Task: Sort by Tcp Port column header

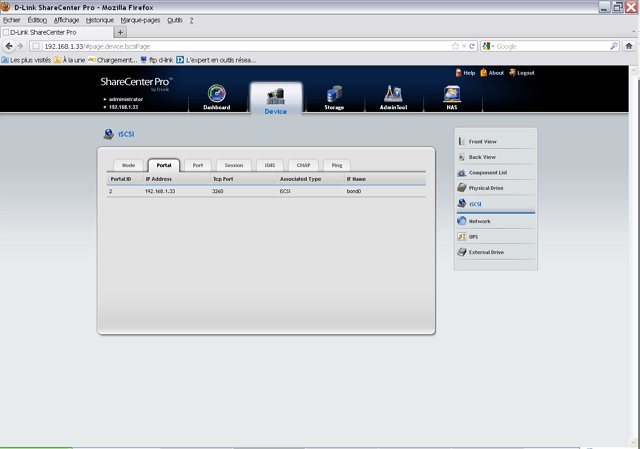Action: click(x=223, y=179)
